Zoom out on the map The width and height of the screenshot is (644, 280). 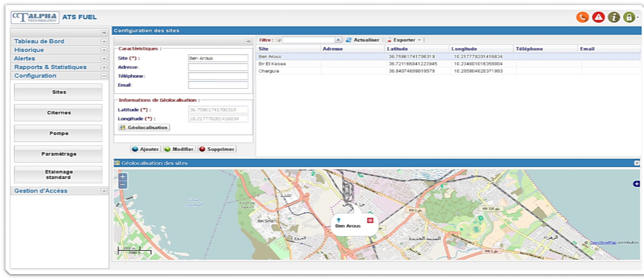click(123, 185)
